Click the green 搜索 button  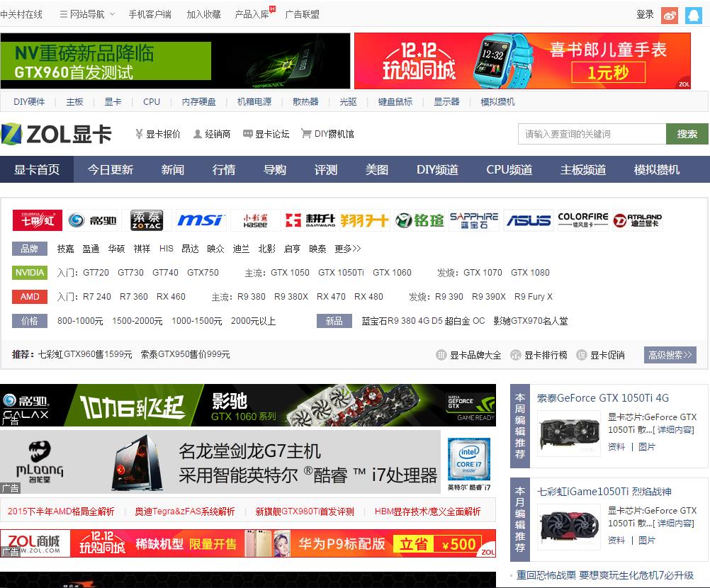tap(687, 134)
